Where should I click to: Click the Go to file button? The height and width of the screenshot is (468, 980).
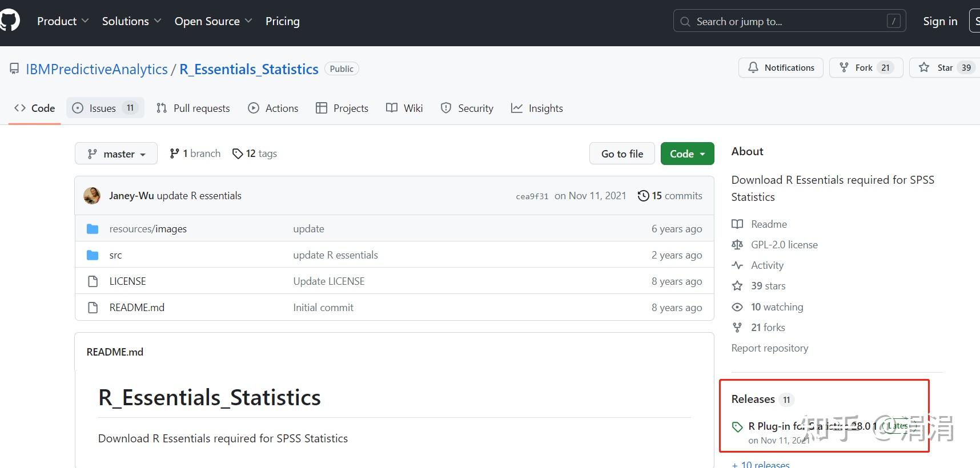[622, 154]
